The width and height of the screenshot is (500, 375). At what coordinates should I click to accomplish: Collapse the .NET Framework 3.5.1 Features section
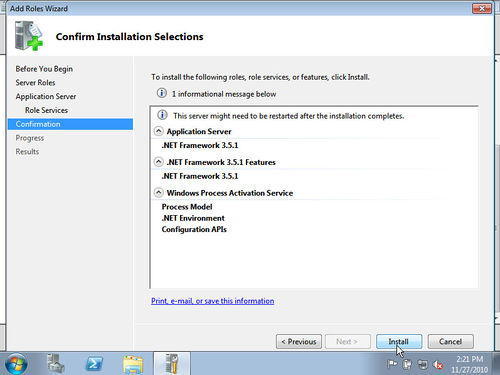pos(159,162)
